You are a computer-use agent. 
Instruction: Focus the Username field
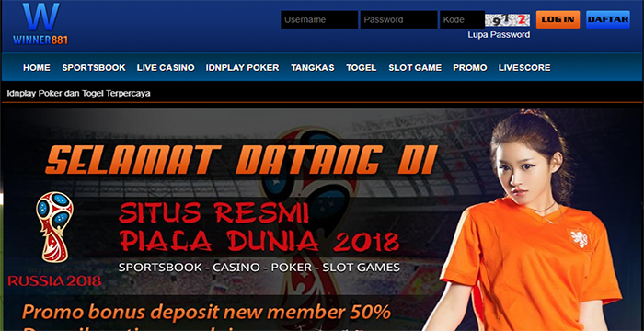coord(319,19)
